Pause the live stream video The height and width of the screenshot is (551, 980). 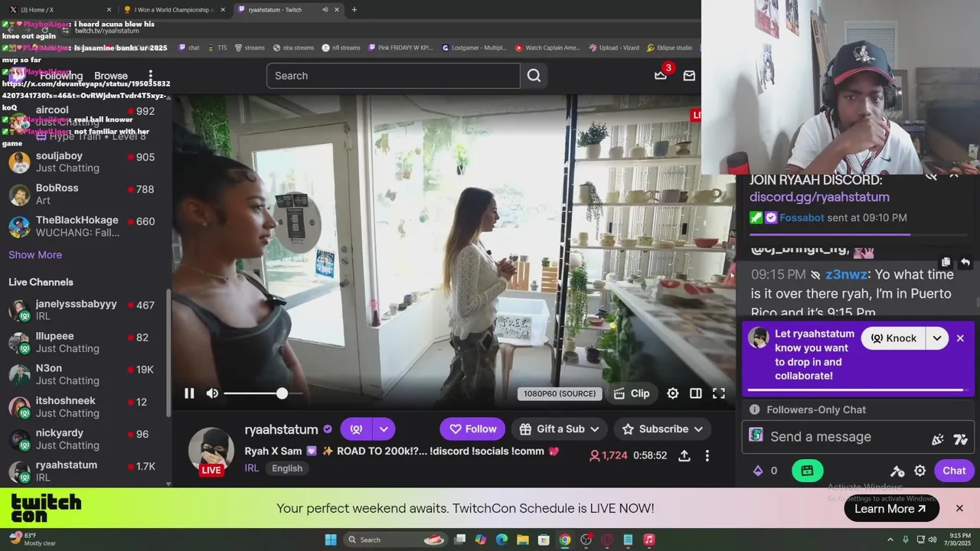click(189, 393)
